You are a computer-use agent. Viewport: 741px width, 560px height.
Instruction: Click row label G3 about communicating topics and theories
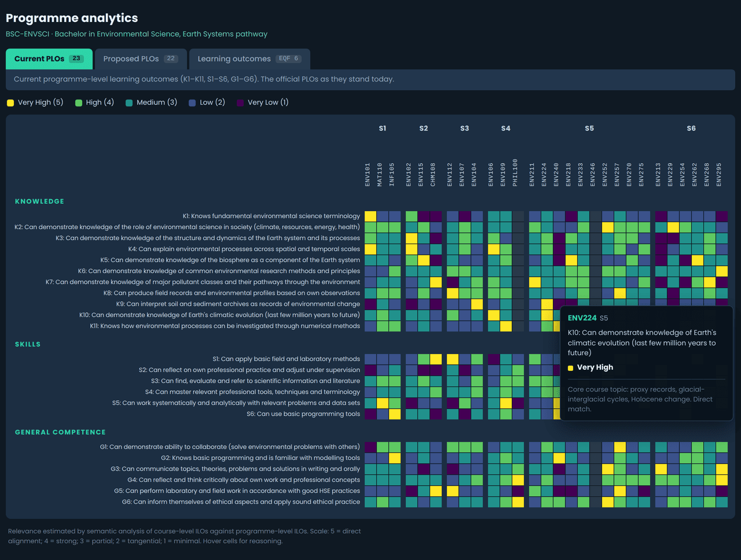point(236,469)
